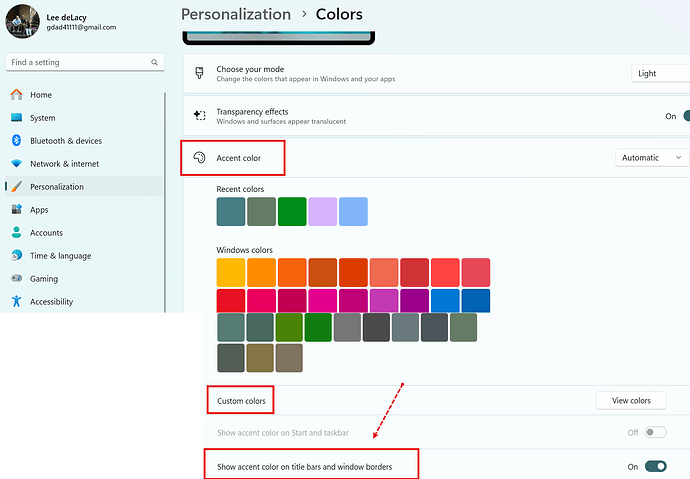Click the Windows colors heading
This screenshot has height=479, width=690.
click(x=245, y=250)
